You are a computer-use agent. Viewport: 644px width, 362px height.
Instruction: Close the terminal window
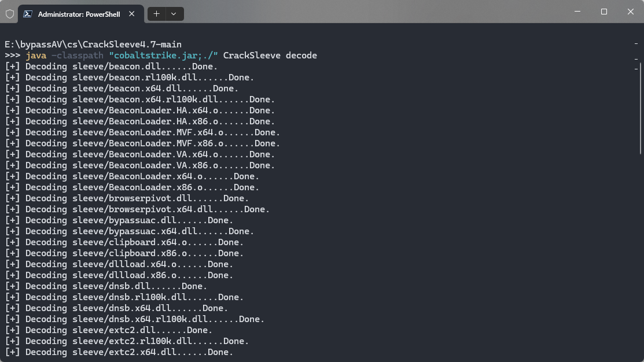point(631,12)
